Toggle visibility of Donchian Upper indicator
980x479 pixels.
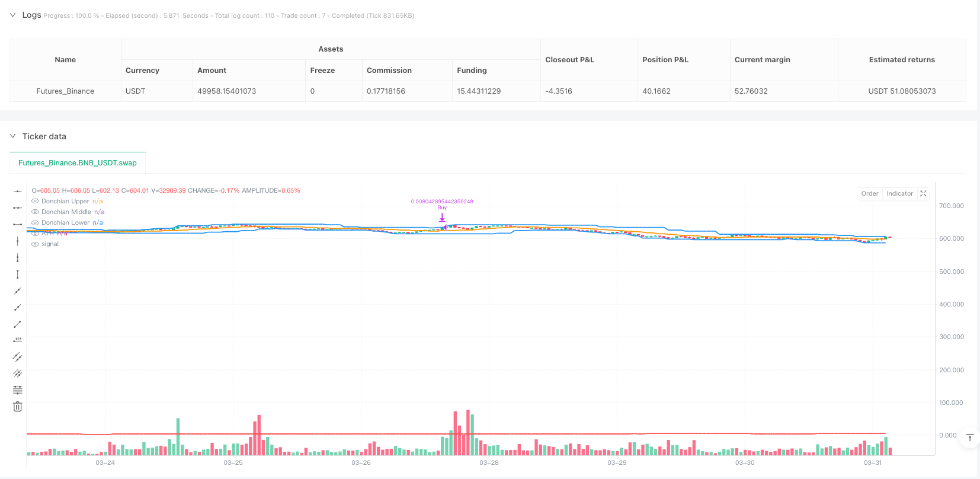click(35, 202)
